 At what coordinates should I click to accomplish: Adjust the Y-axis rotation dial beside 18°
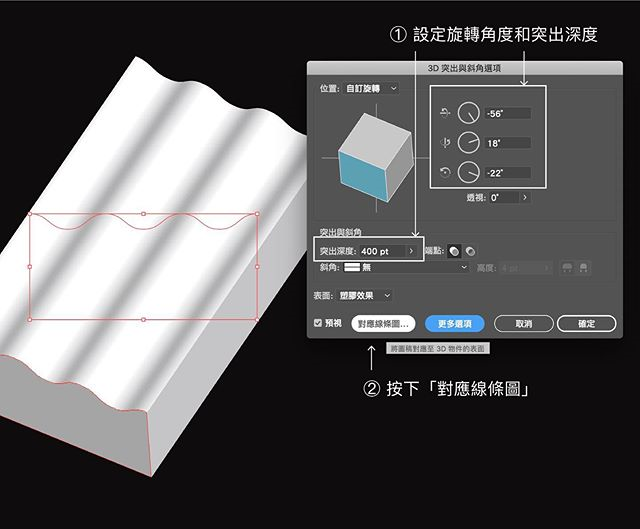[468, 143]
